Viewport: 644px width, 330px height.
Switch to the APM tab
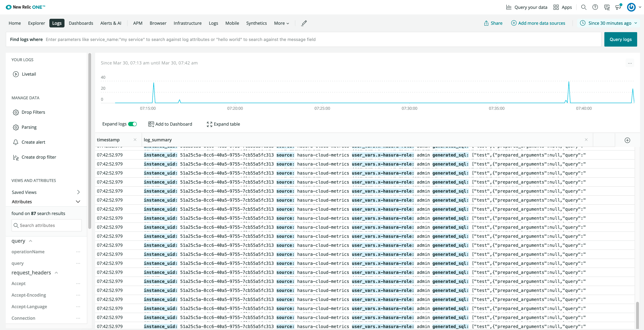click(137, 23)
